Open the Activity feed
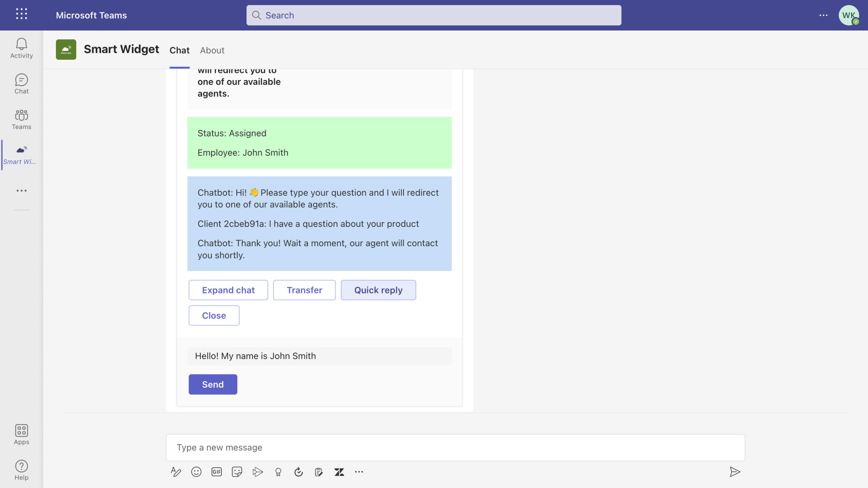The width and height of the screenshot is (868, 488). tap(21, 48)
